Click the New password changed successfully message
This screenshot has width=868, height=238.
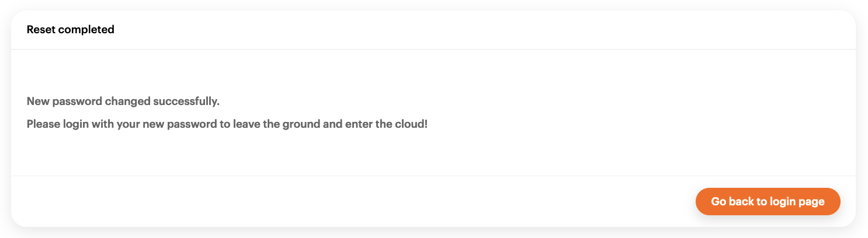tap(123, 101)
